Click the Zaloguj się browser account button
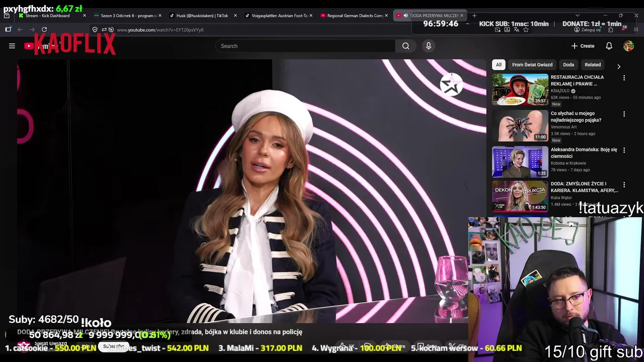Screen dimensions: 644x362 587,30
